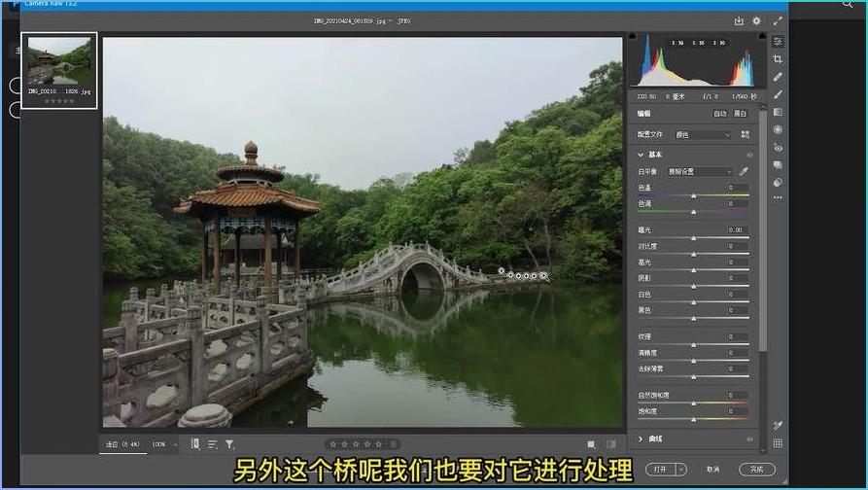
Task: Toggle highlight clipping warning in histogram
Action: (762, 36)
